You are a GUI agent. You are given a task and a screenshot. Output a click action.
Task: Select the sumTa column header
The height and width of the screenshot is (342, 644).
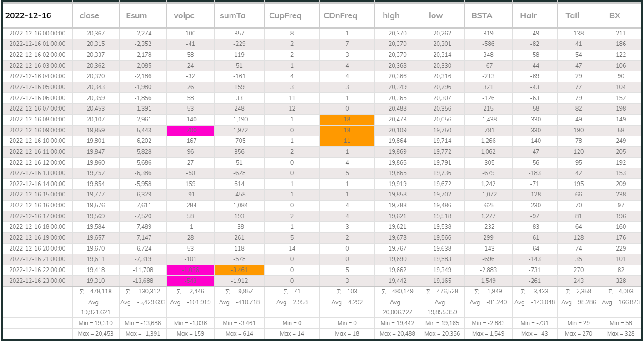point(238,16)
